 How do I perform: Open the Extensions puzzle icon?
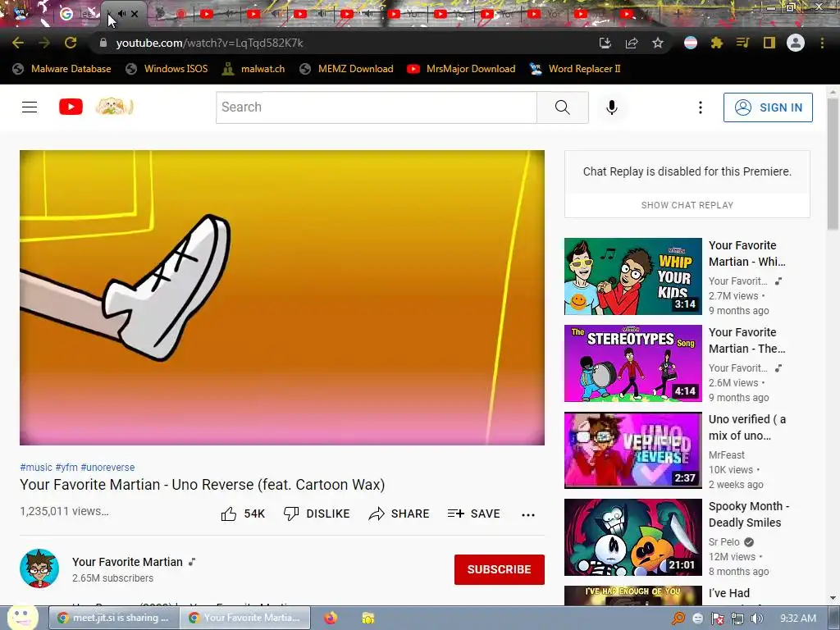[716, 43]
